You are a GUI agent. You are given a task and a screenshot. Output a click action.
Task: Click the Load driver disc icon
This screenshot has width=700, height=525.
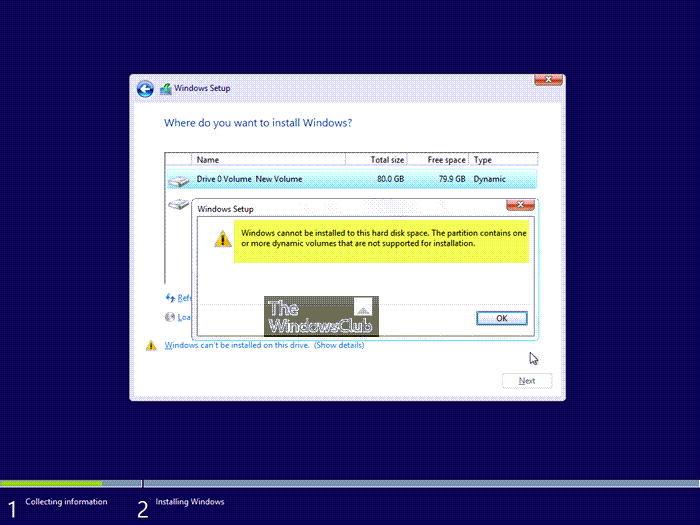pos(170,317)
